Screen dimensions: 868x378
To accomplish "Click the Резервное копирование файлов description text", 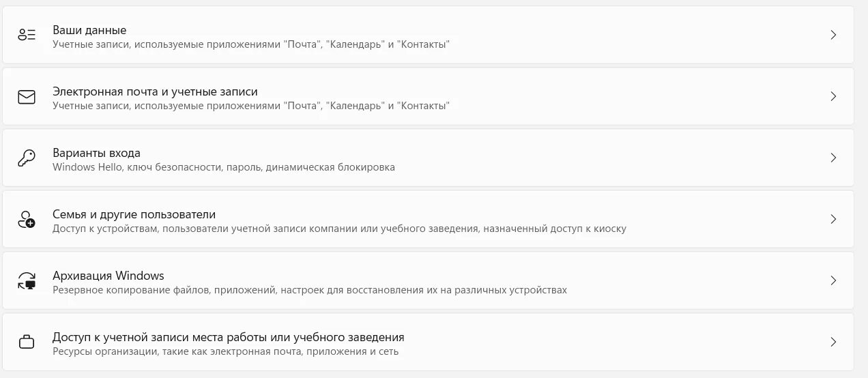I will pos(310,290).
